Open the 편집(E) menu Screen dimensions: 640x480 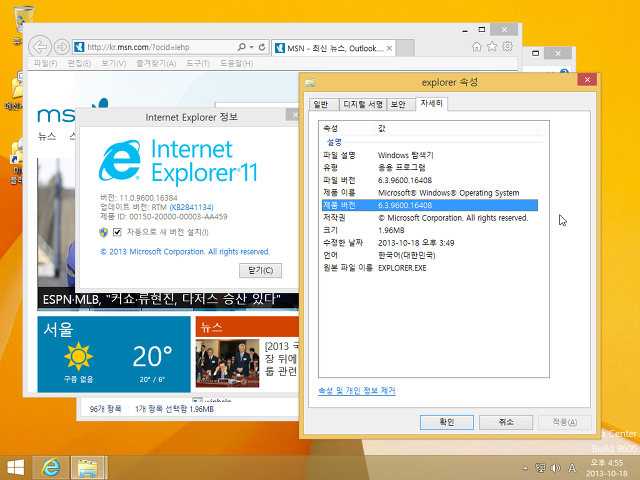pyautogui.click(x=79, y=63)
